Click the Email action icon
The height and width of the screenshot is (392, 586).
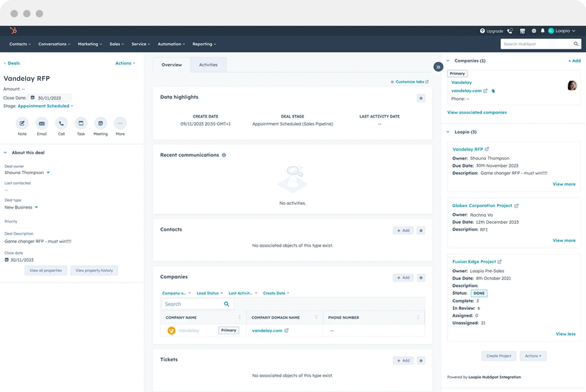coord(42,123)
